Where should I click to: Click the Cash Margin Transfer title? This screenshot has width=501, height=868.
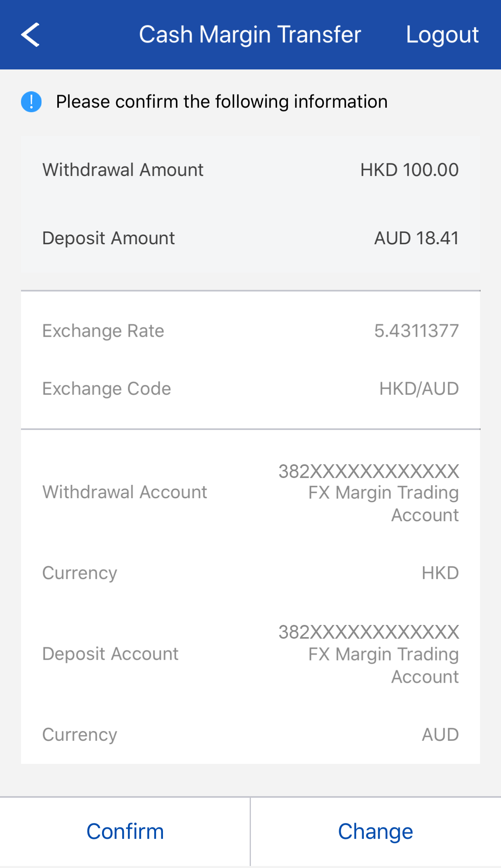[x=250, y=34]
